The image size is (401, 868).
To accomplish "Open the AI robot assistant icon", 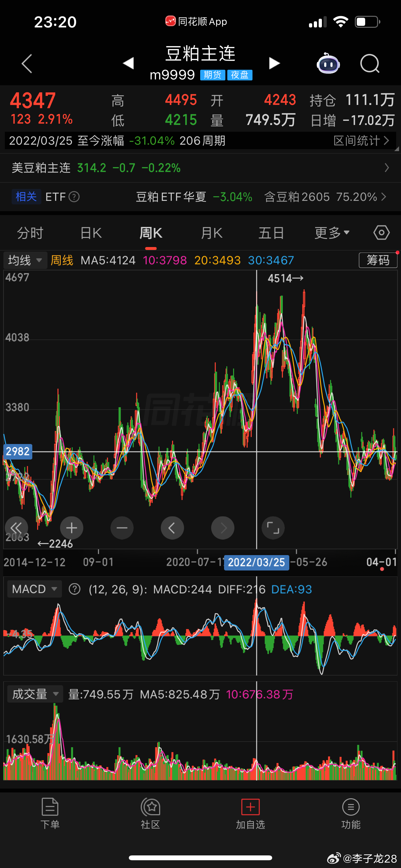I will coord(328,63).
